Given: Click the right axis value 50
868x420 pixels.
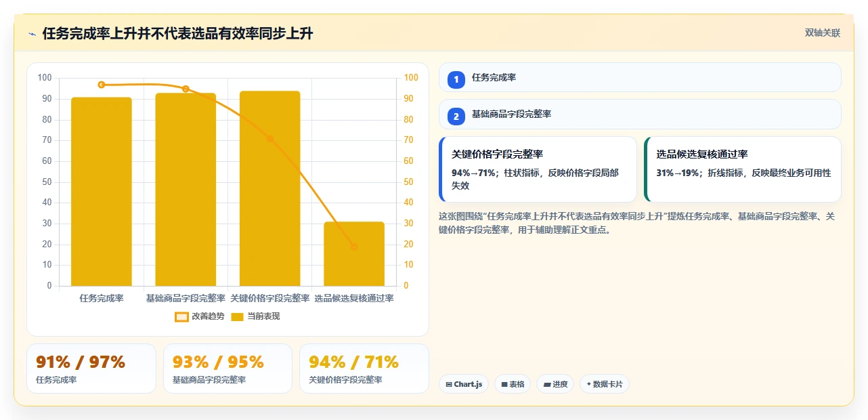Looking at the screenshot, I should point(408,182).
